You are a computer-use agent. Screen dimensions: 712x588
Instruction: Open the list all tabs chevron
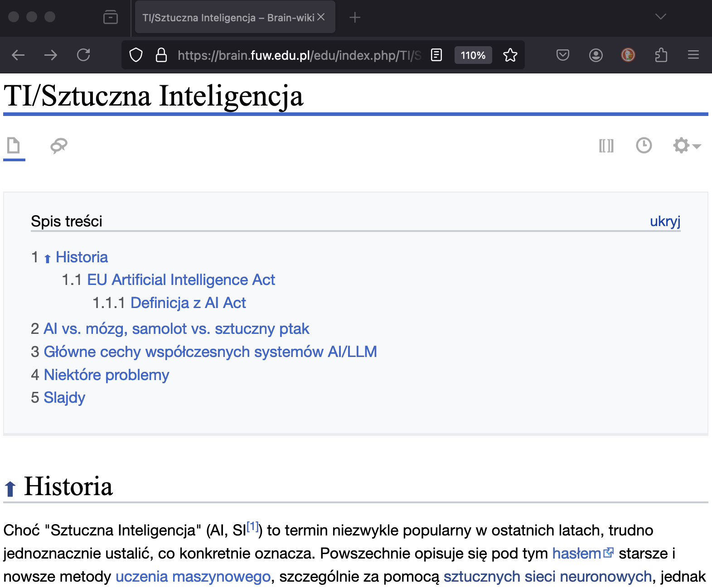pyautogui.click(x=660, y=17)
